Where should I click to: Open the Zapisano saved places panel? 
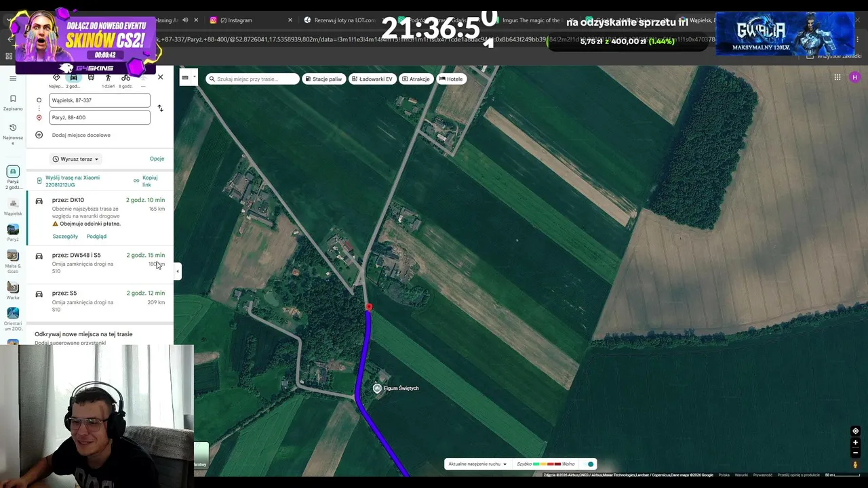pyautogui.click(x=13, y=102)
